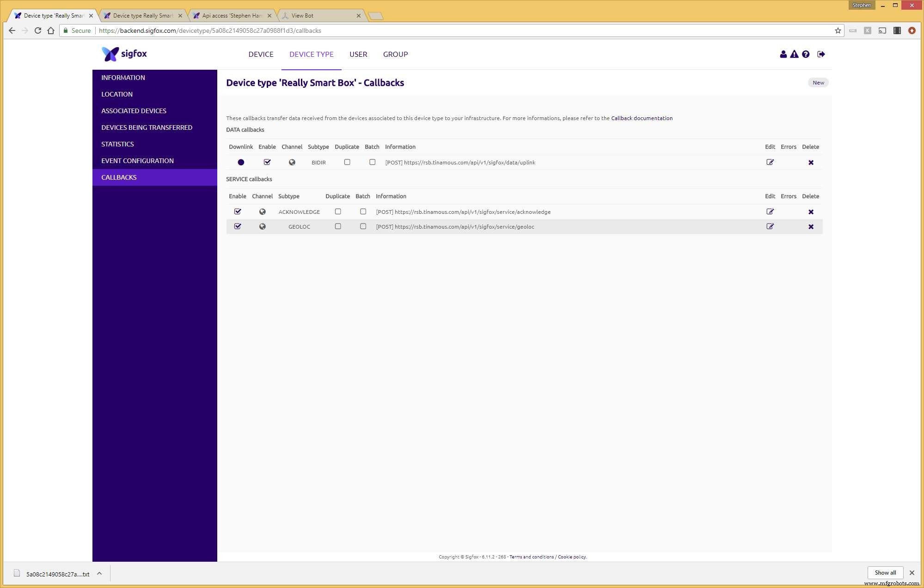924x588 pixels.
Task: Disable the BIDIR callback Enable checkbox
Action: (x=267, y=162)
